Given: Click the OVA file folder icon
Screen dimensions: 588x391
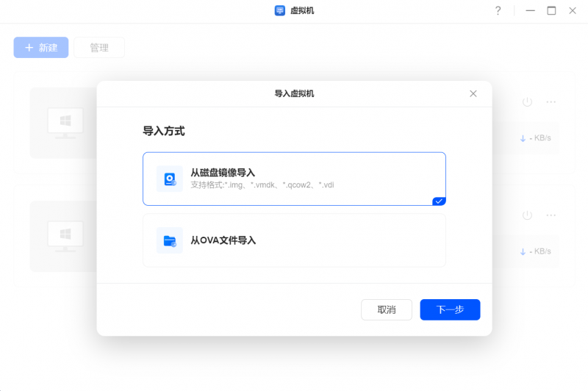Looking at the screenshot, I should click(x=170, y=240).
